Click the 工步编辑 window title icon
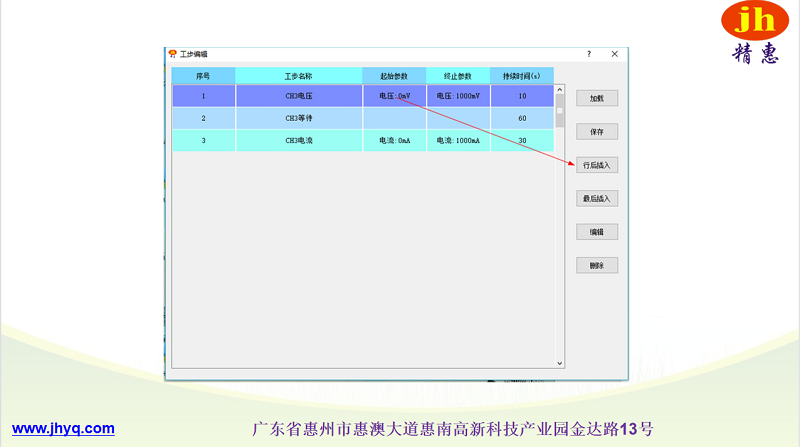The height and width of the screenshot is (447, 800). 172,54
